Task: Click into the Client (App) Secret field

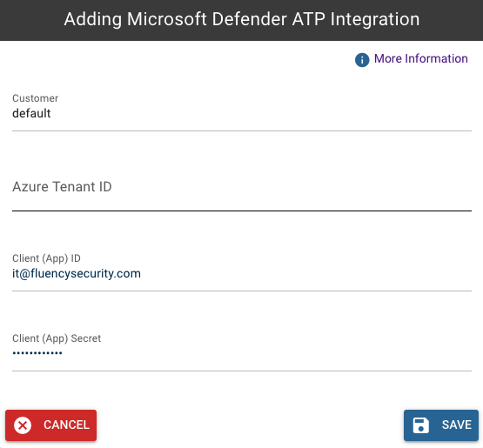Action: coord(242,351)
